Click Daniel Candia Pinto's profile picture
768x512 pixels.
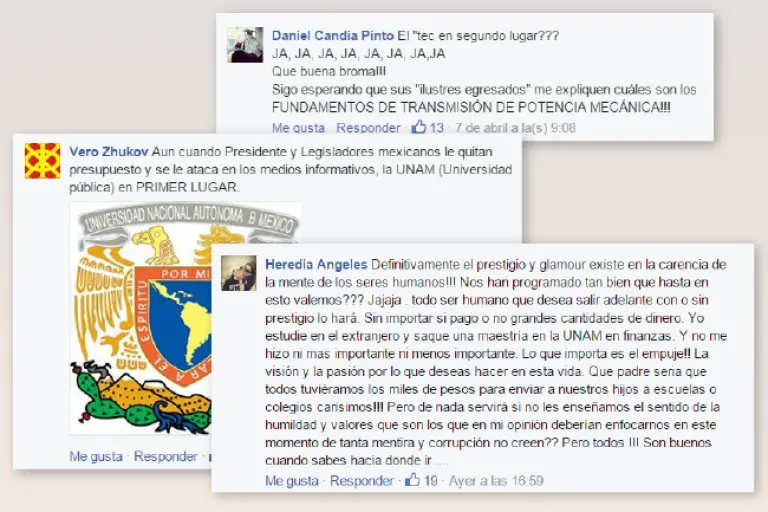click(245, 45)
